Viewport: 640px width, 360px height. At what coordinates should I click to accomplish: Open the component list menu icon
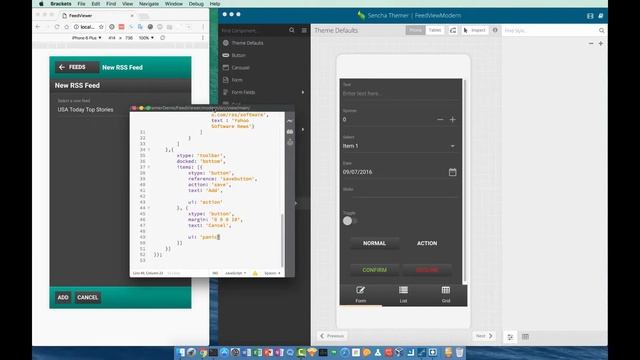pyautogui.click(x=304, y=30)
